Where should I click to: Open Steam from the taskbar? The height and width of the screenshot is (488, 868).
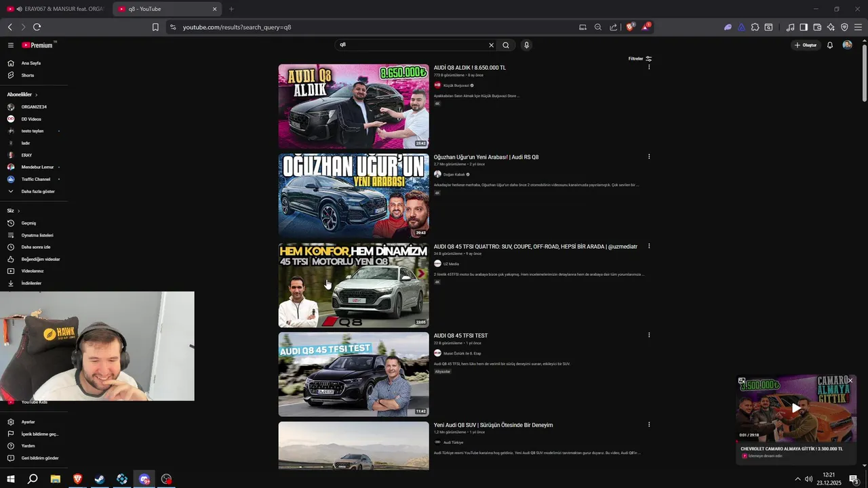[100, 479]
